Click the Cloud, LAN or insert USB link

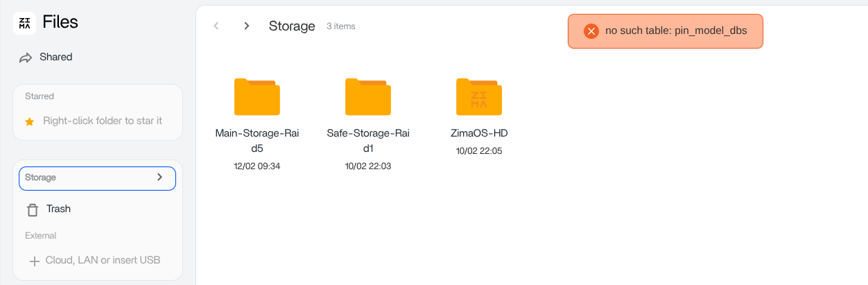(103, 260)
